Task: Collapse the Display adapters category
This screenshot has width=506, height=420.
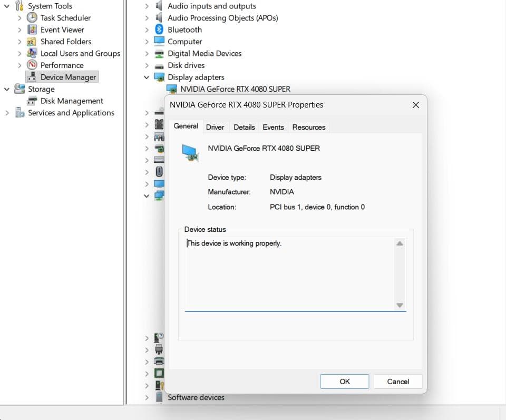Action: point(147,77)
